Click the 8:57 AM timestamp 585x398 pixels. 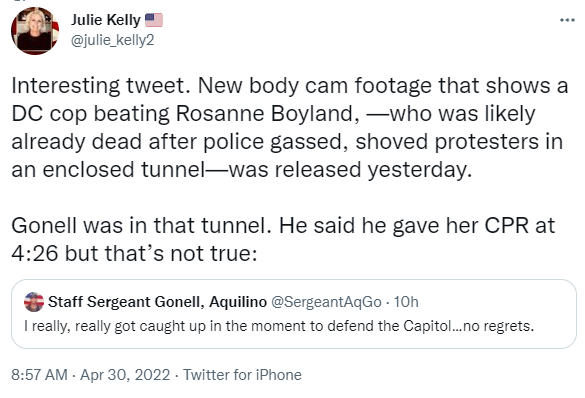tap(40, 375)
